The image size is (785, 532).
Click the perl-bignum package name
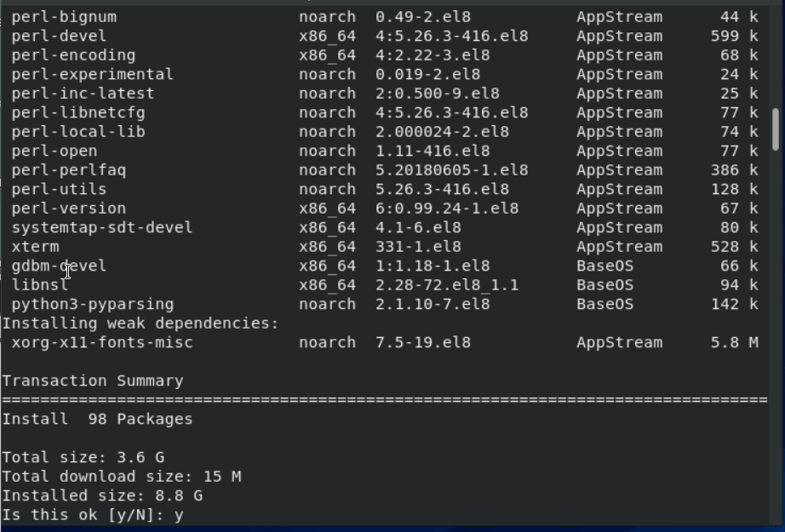[x=64, y=17]
